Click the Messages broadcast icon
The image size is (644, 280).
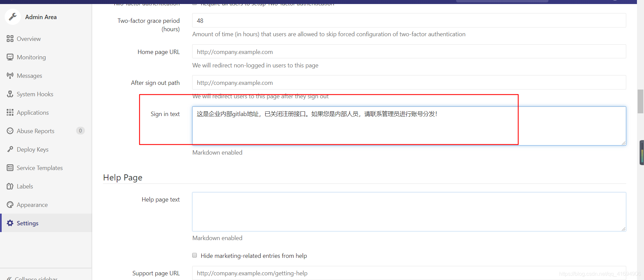(10, 75)
